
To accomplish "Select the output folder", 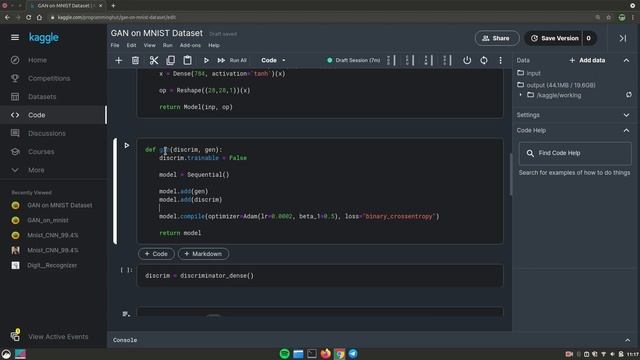I will 556,85.
